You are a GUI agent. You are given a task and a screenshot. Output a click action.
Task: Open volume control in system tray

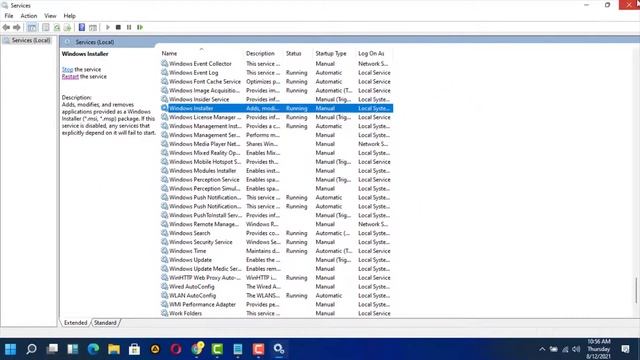tap(576, 349)
